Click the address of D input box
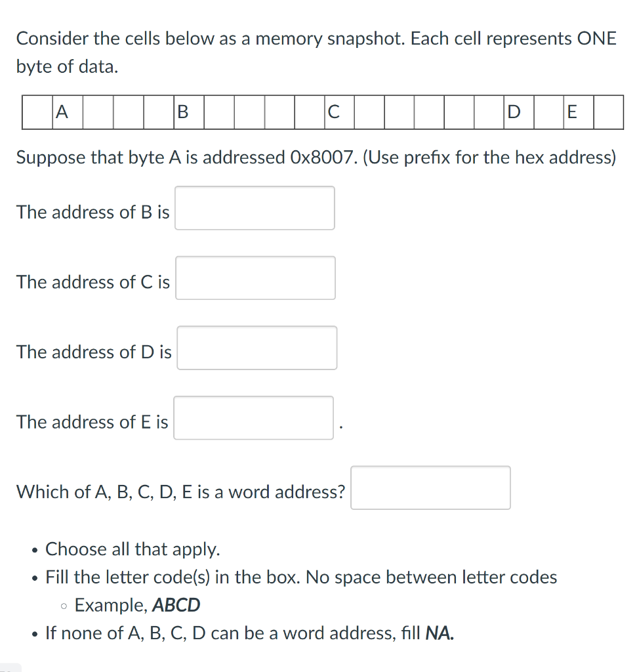 (256, 348)
